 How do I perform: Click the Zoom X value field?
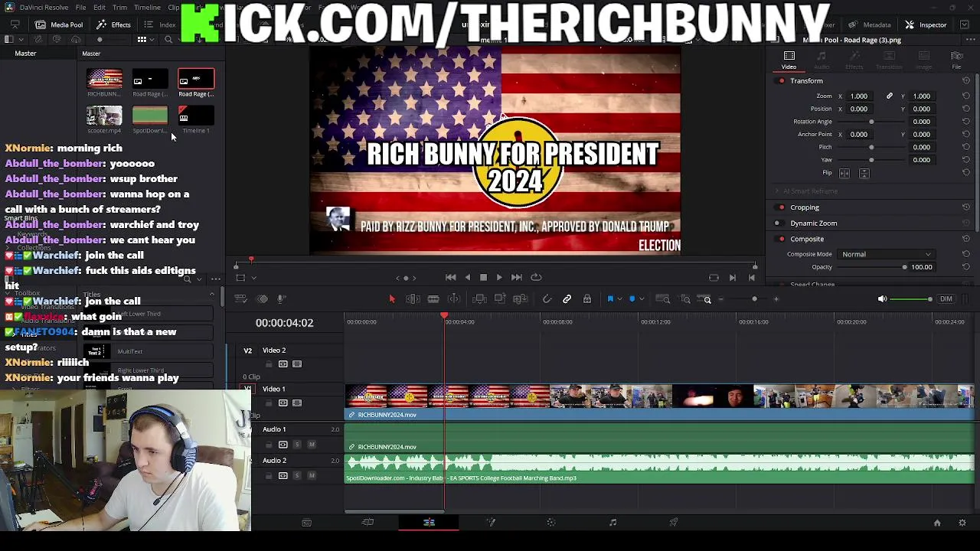pyautogui.click(x=859, y=96)
